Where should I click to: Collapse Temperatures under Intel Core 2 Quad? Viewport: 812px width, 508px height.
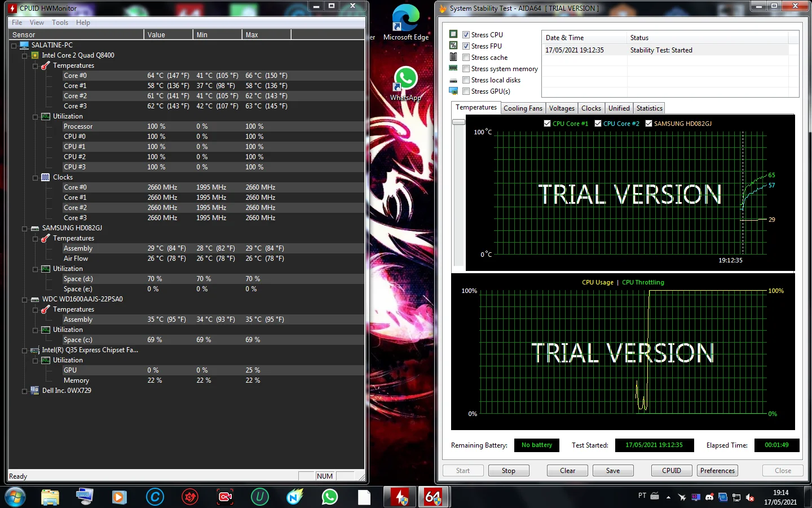(x=36, y=66)
